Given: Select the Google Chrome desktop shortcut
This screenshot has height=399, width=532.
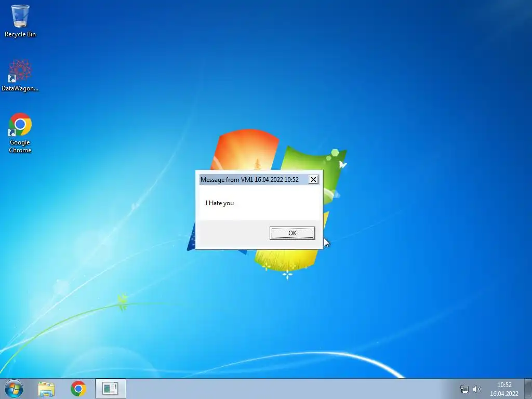Looking at the screenshot, I should tap(20, 133).
